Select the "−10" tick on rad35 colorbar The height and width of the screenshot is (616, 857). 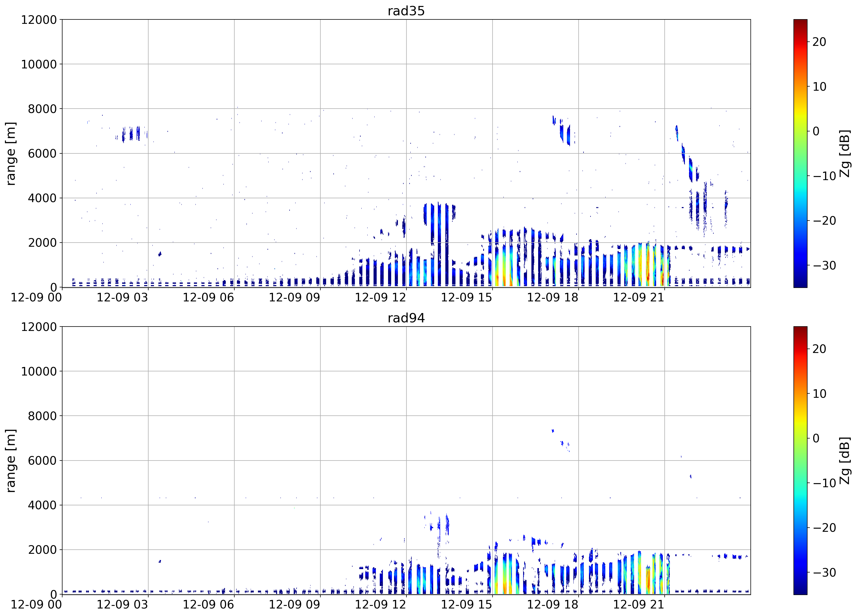coord(824,176)
